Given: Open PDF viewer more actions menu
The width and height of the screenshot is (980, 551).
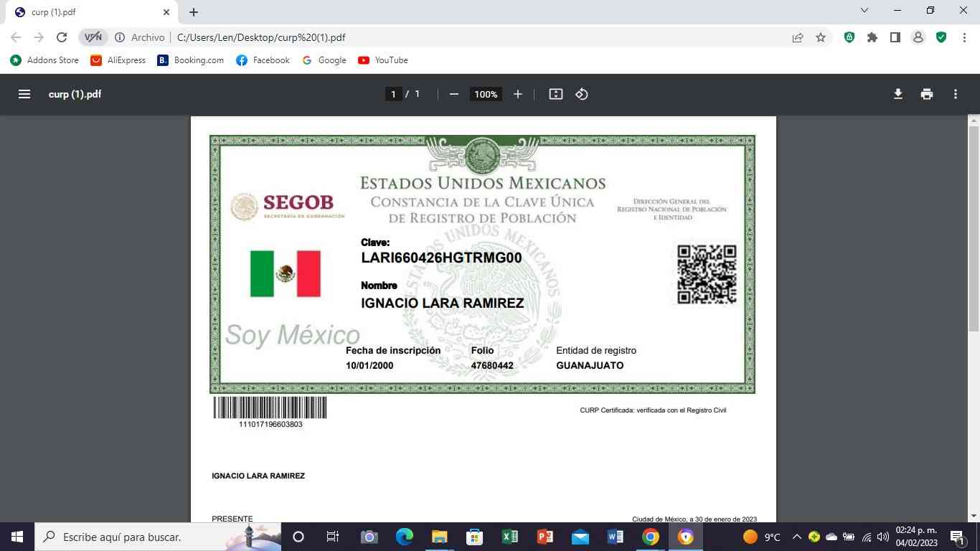Looking at the screenshot, I should 956,94.
